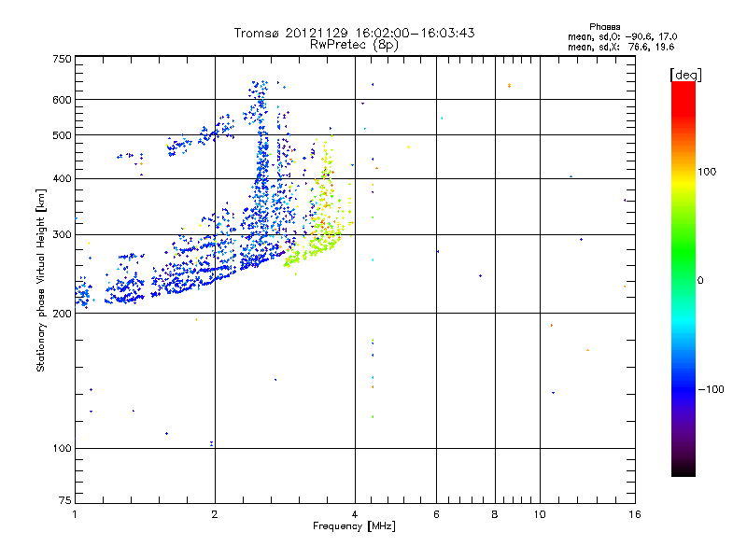This screenshot has width=747, height=560.
Task: Click the green zero-degree region of colorbar
Action: 684,280
